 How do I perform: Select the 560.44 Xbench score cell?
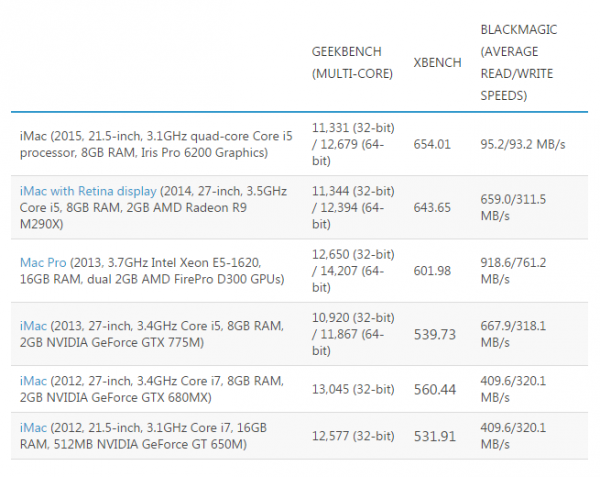435,389
